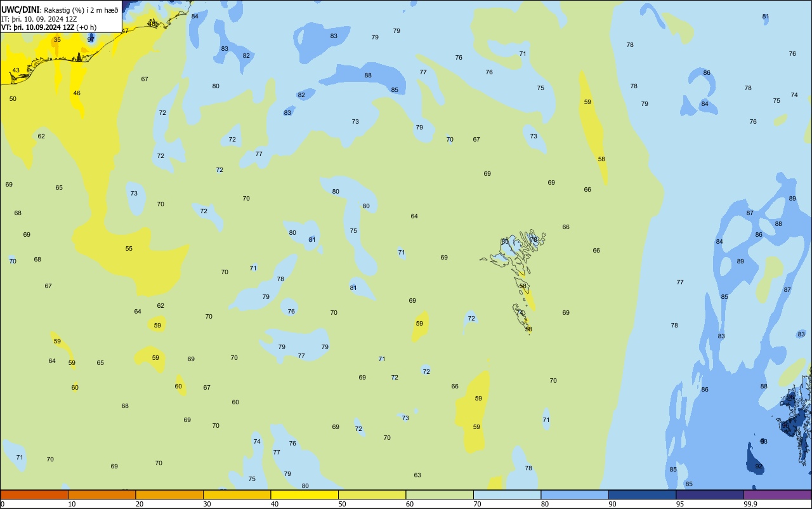Click the legend tick label '40'
The width and height of the screenshot is (812, 509).
tap(275, 504)
